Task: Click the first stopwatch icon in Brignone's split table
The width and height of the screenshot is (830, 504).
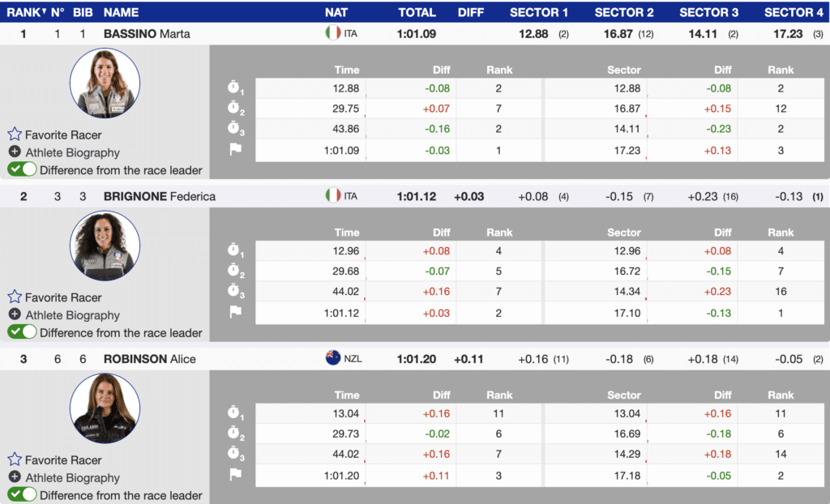Action: pos(235,250)
